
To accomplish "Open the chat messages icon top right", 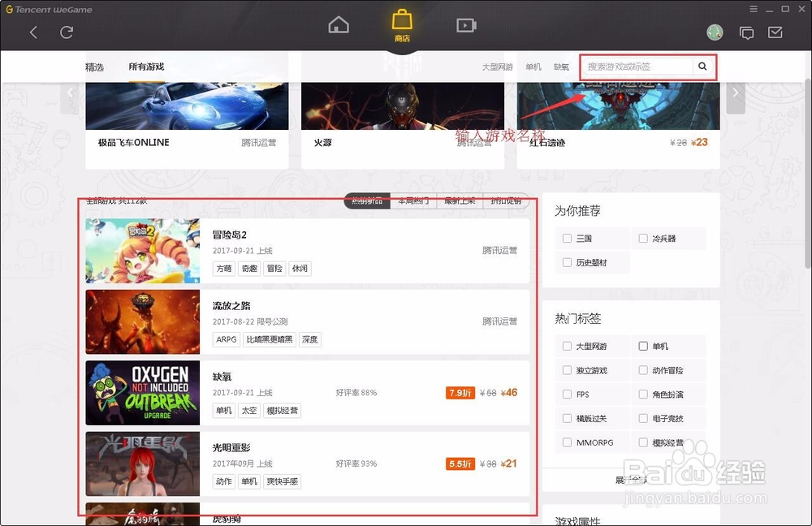I will (747, 32).
